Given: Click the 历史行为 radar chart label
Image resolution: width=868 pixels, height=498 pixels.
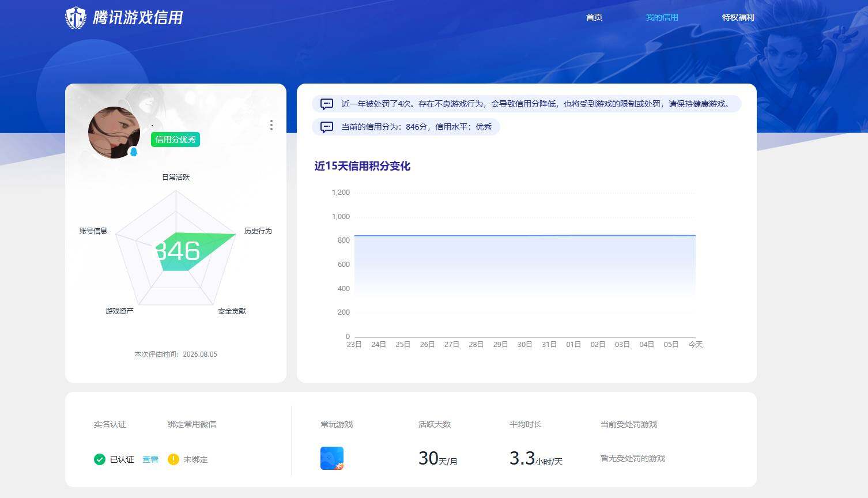Looking at the screenshot, I should [258, 231].
